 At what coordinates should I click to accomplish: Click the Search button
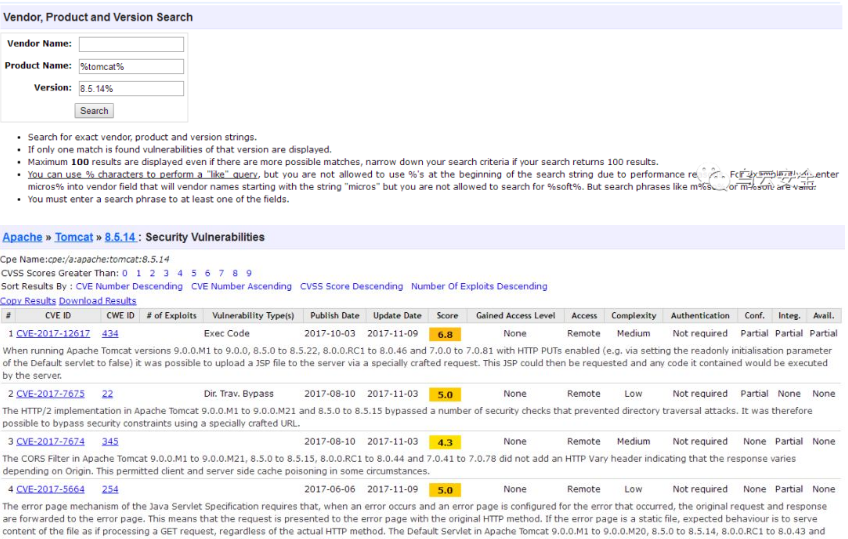tap(94, 111)
